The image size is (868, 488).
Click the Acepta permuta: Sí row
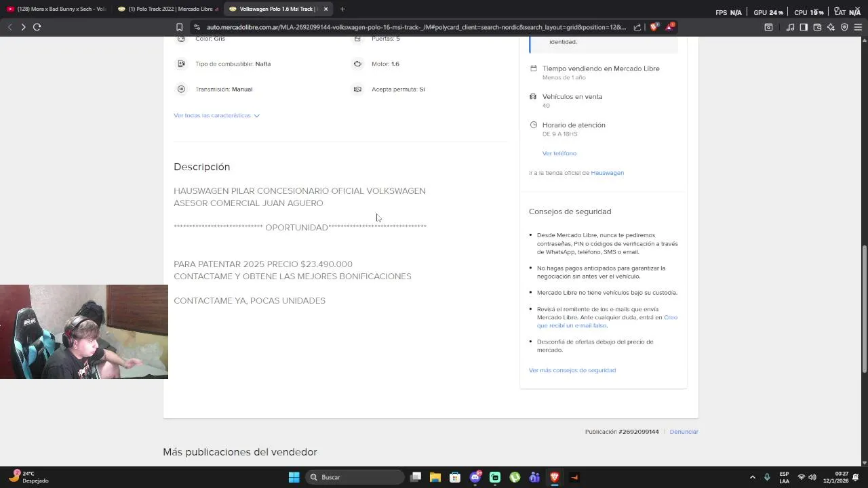389,89
